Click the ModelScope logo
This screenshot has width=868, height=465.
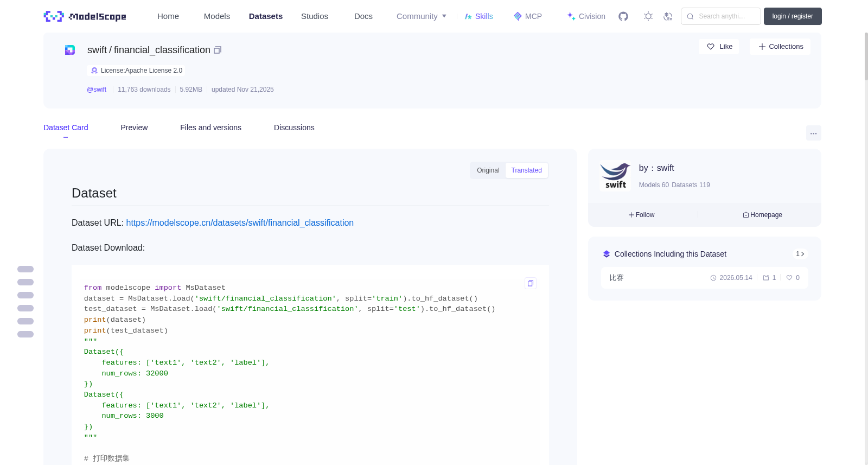pyautogui.click(x=85, y=16)
